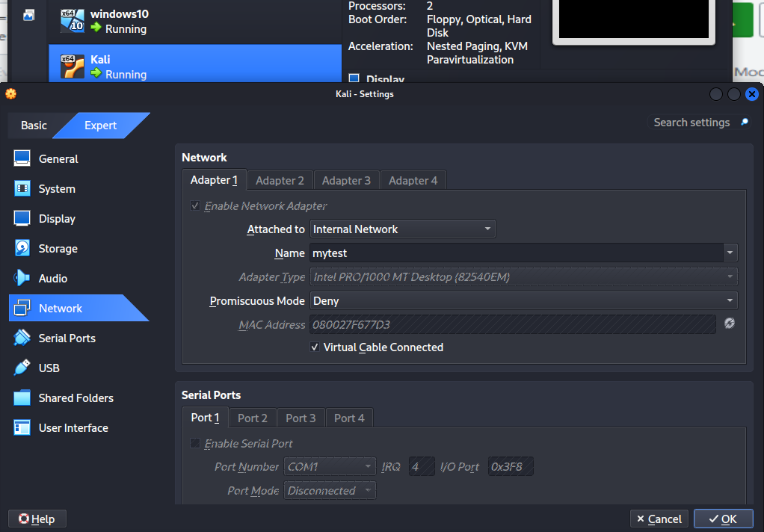764x532 pixels.
Task: Open the Port Mode Disconnected dropdown
Action: point(330,490)
